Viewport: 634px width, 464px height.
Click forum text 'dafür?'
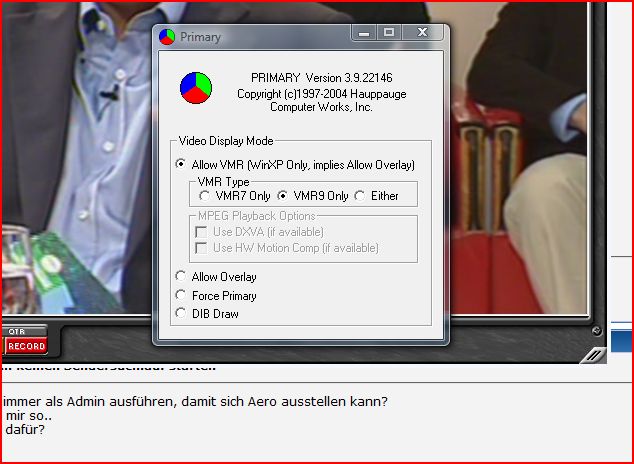(25, 429)
